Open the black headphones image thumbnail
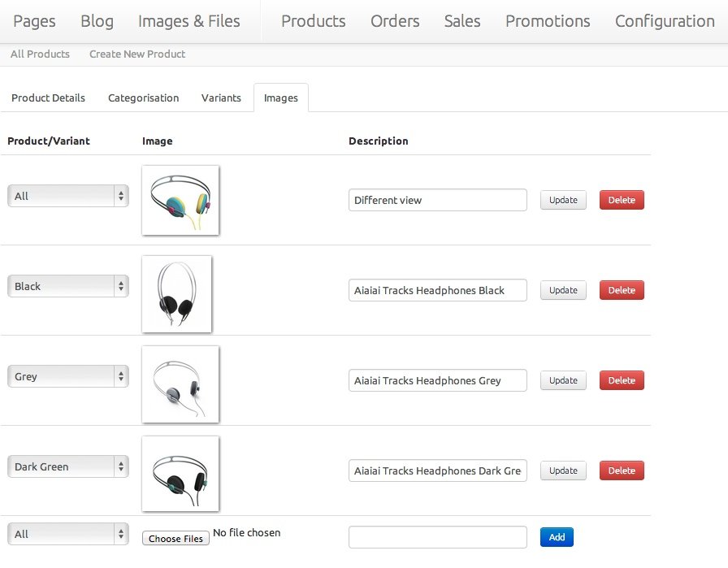728x568 pixels. 177,294
